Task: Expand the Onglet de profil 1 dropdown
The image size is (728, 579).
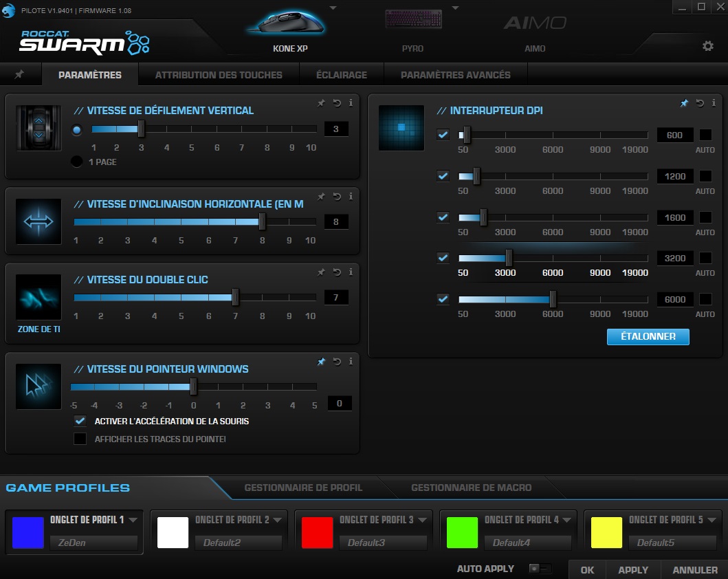Action: [x=133, y=520]
